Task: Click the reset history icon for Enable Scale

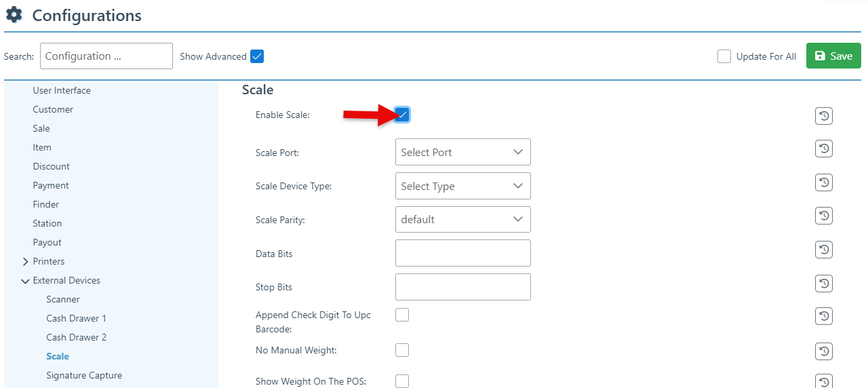Action: point(823,117)
